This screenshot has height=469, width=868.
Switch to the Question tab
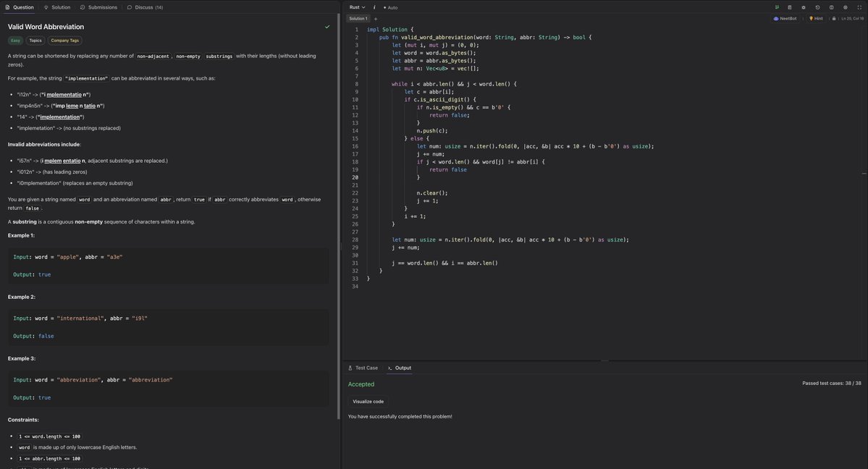click(20, 7)
